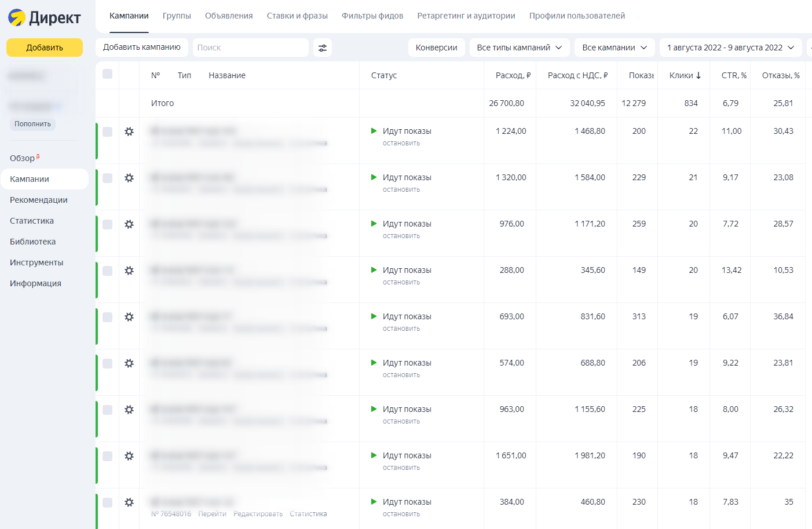
Task: Open Статистика in the left sidebar
Action: [32, 221]
